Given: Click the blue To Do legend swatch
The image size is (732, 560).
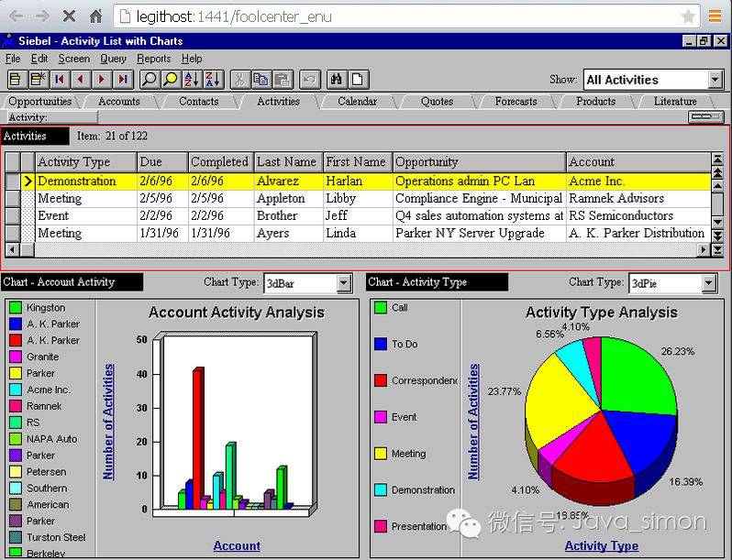Looking at the screenshot, I should click(x=381, y=344).
